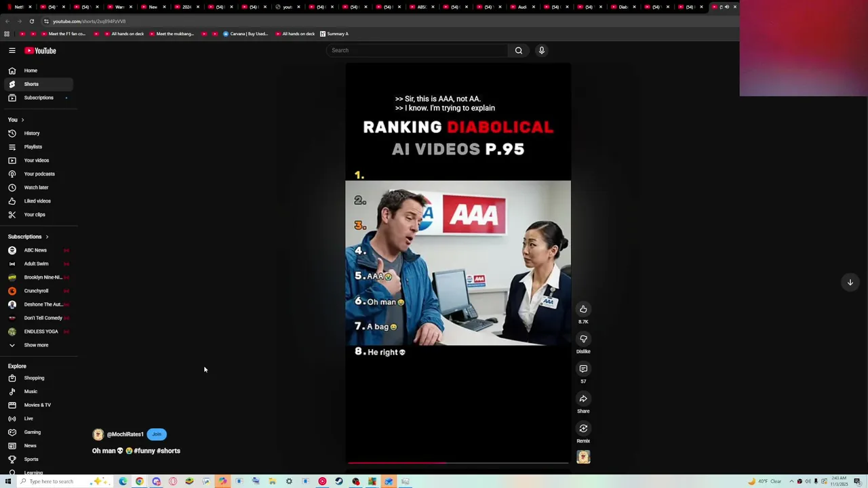Viewport: 868px width, 488px height.
Task: Open 'Carvana | Buy Used...' bookmark
Action: click(x=245, y=34)
